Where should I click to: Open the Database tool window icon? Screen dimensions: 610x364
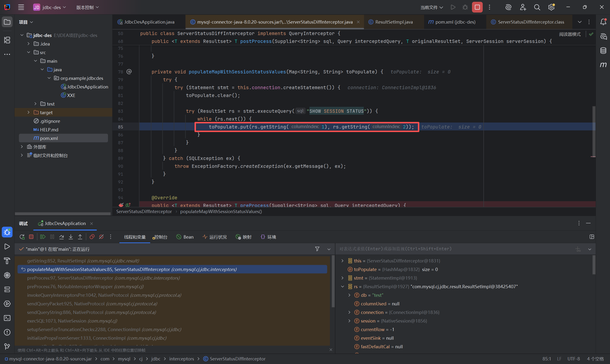[x=603, y=51]
